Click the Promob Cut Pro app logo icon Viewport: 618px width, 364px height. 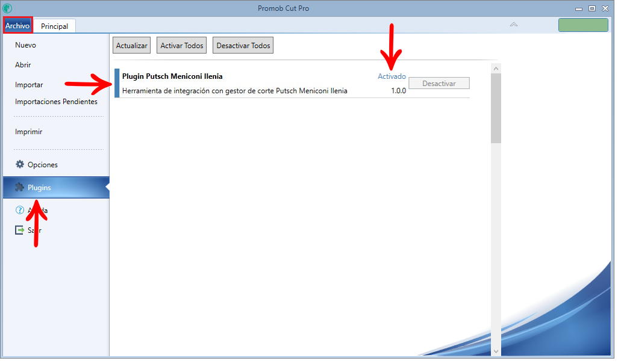(7, 8)
